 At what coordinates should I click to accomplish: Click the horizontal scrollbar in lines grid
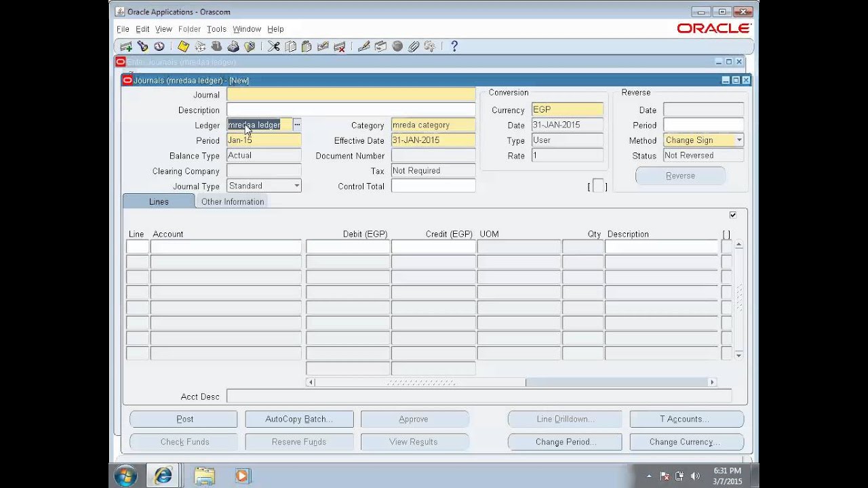click(x=512, y=382)
